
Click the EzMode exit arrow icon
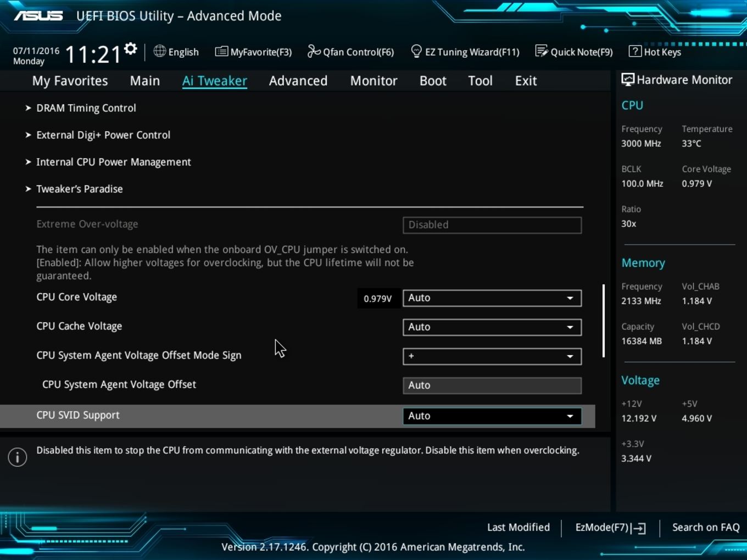tap(638, 528)
